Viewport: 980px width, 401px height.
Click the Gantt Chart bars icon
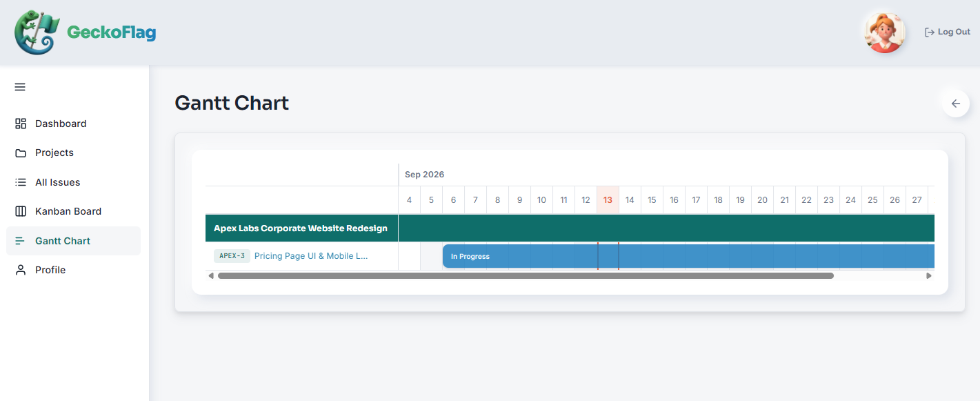pyautogui.click(x=21, y=241)
